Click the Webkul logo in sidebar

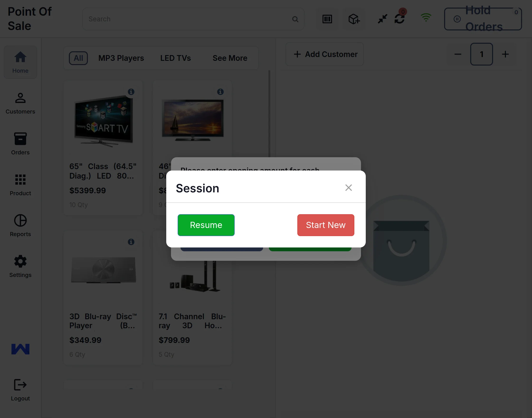(x=20, y=349)
